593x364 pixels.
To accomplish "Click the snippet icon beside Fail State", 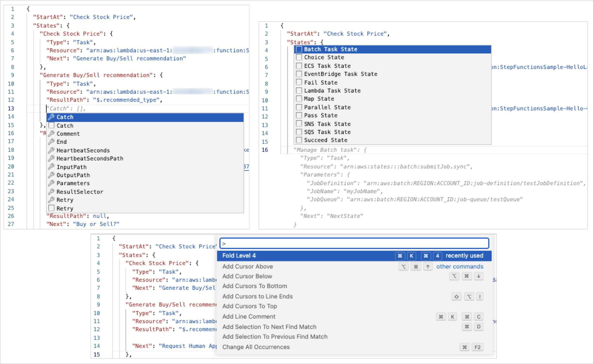I will coord(299,83).
